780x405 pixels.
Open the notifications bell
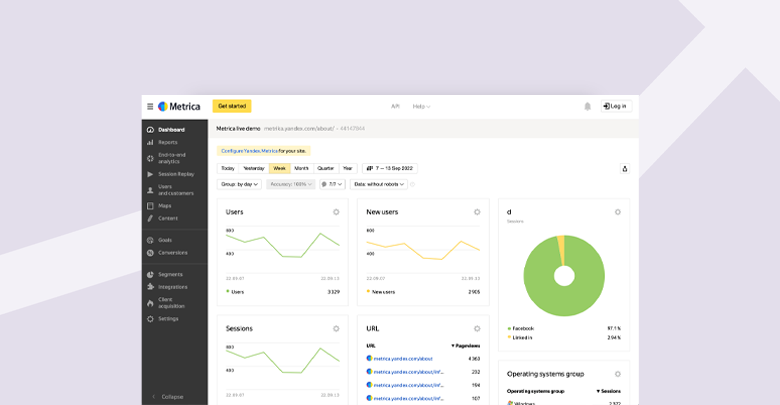(x=587, y=106)
